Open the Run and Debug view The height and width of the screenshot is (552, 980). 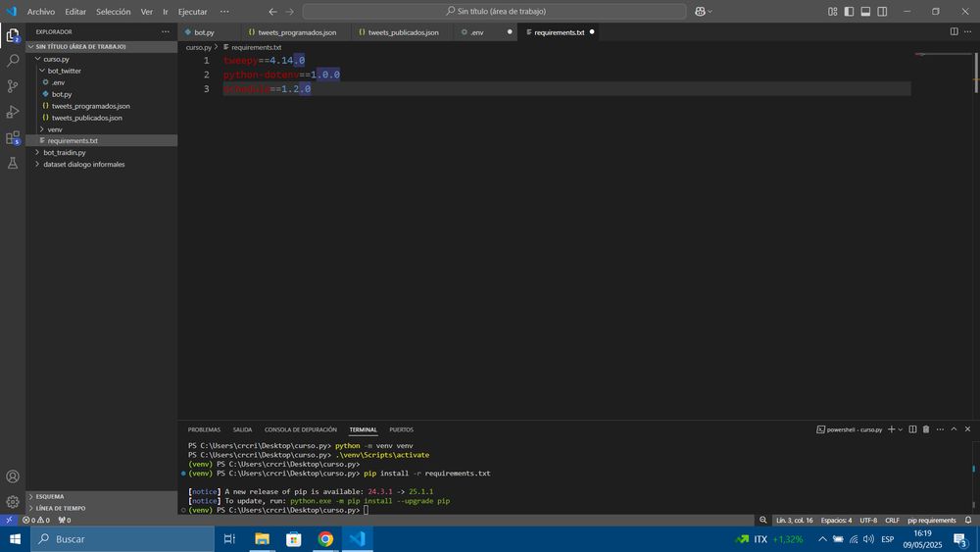click(13, 112)
